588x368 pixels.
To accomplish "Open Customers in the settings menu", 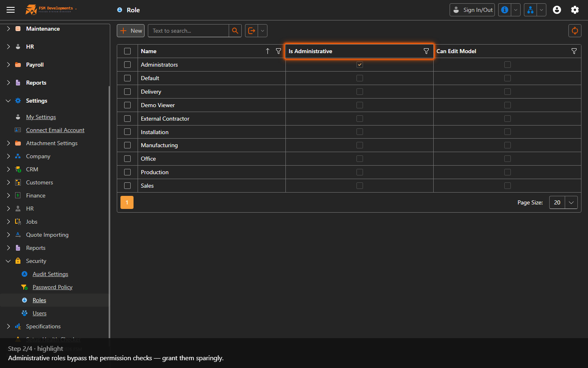I will 40,182.
